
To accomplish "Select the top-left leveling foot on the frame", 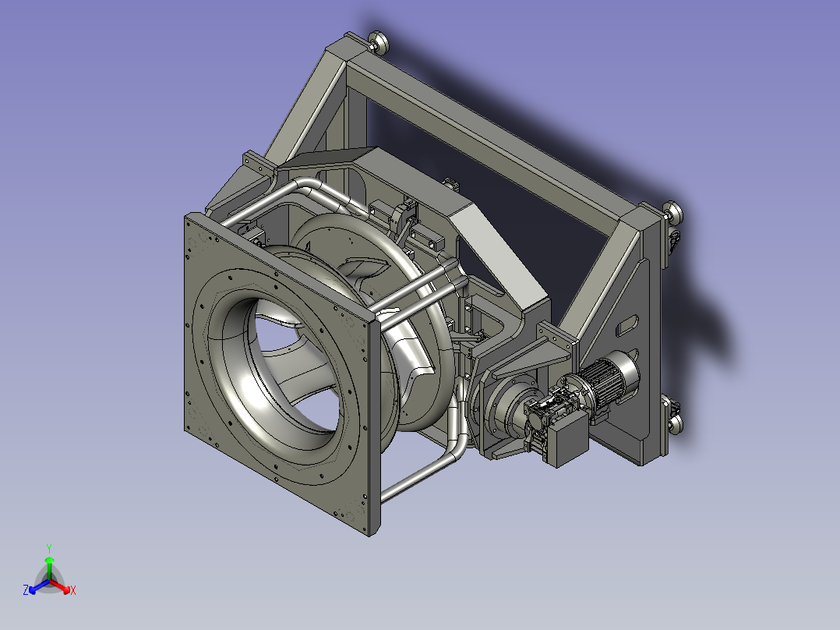I will coord(378,42).
